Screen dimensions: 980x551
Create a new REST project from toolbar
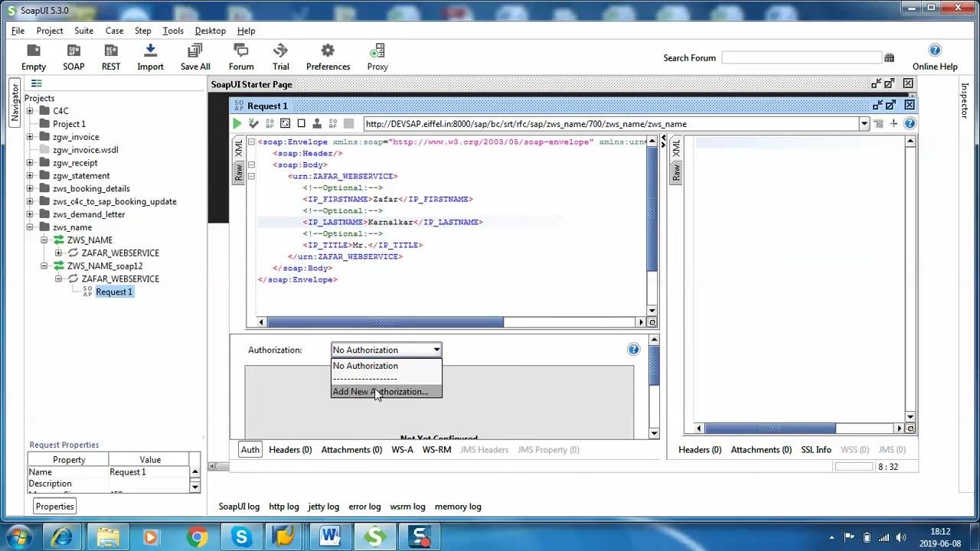[111, 51]
